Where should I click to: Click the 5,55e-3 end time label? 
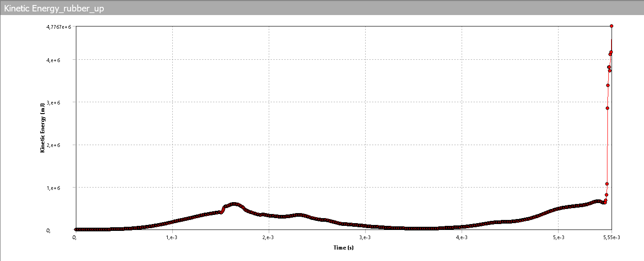coord(612,238)
